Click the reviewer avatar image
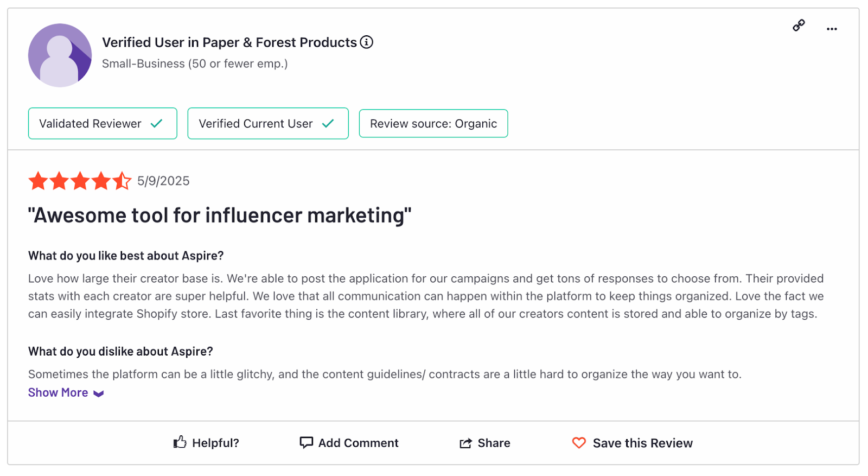 point(60,55)
